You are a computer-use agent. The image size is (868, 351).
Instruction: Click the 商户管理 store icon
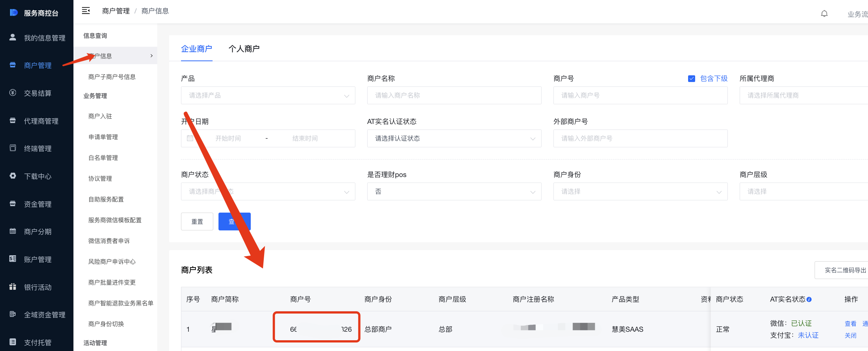(x=13, y=65)
